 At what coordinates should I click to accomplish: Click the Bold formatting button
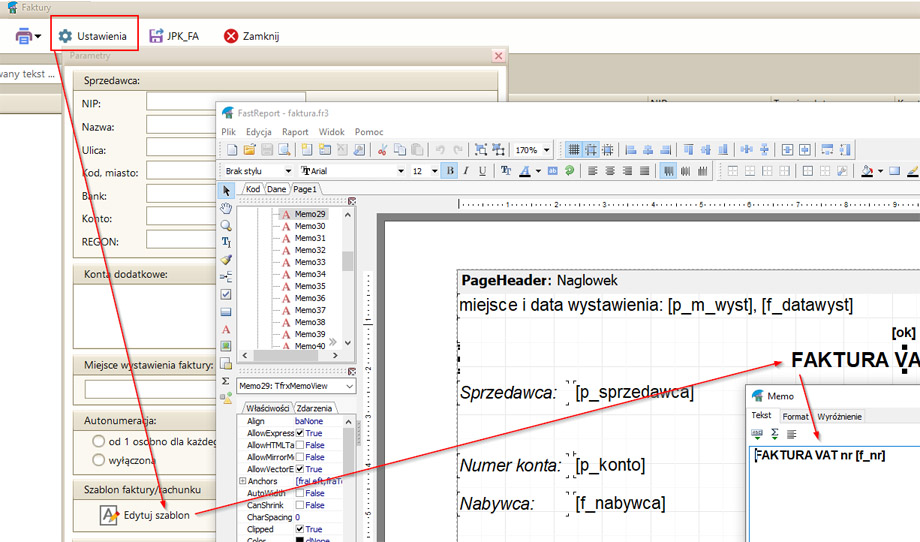(450, 171)
